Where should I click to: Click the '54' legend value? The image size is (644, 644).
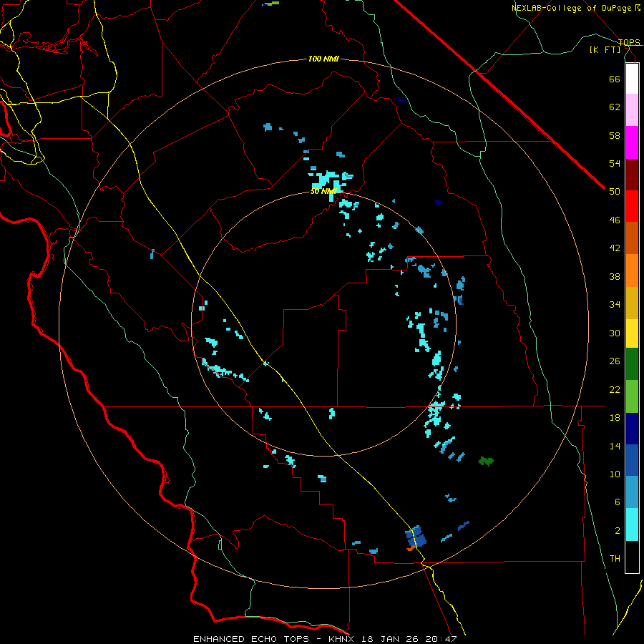click(x=615, y=163)
